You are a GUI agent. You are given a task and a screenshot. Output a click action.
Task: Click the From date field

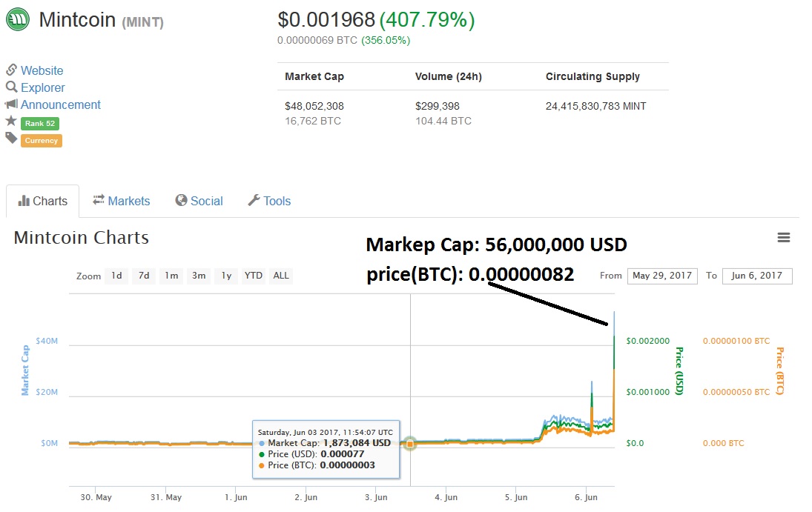click(662, 276)
